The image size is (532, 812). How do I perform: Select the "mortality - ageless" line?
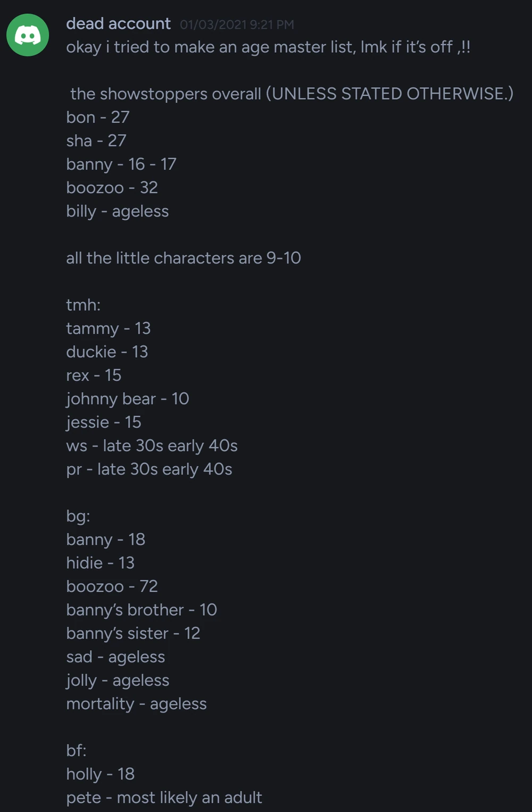[136, 704]
